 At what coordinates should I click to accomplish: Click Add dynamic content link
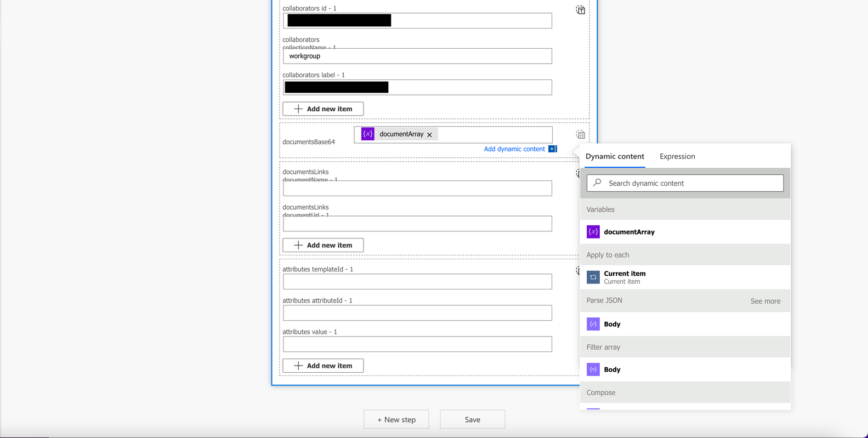point(514,149)
